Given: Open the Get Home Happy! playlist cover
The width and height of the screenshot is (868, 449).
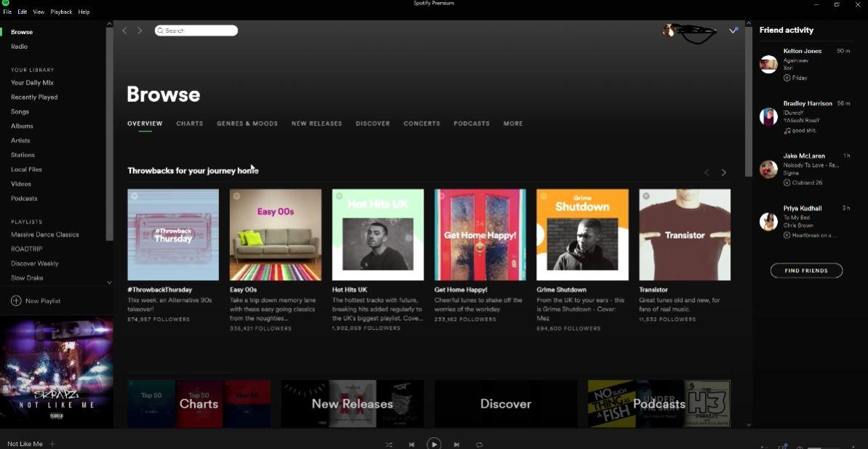Looking at the screenshot, I should tap(480, 235).
